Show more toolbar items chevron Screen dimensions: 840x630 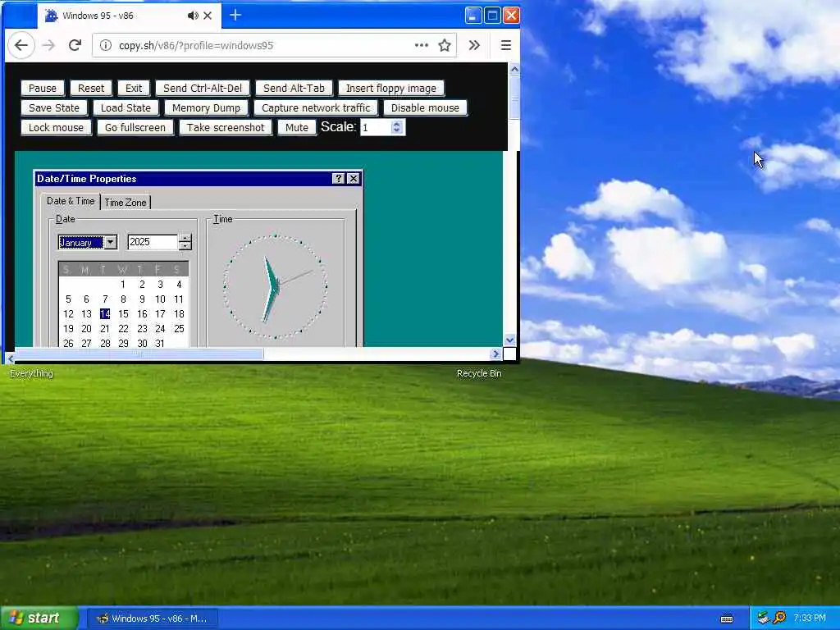point(474,46)
